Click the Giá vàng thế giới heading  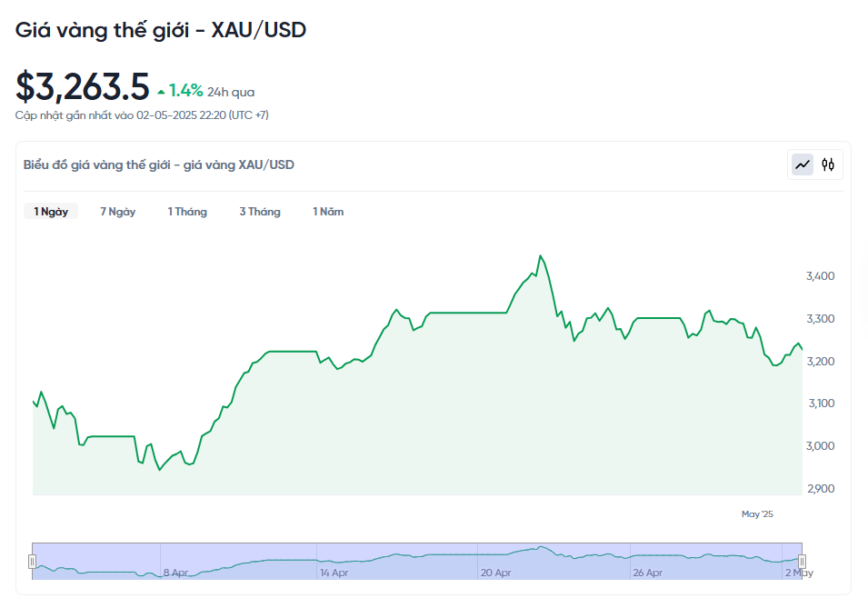[161, 30]
